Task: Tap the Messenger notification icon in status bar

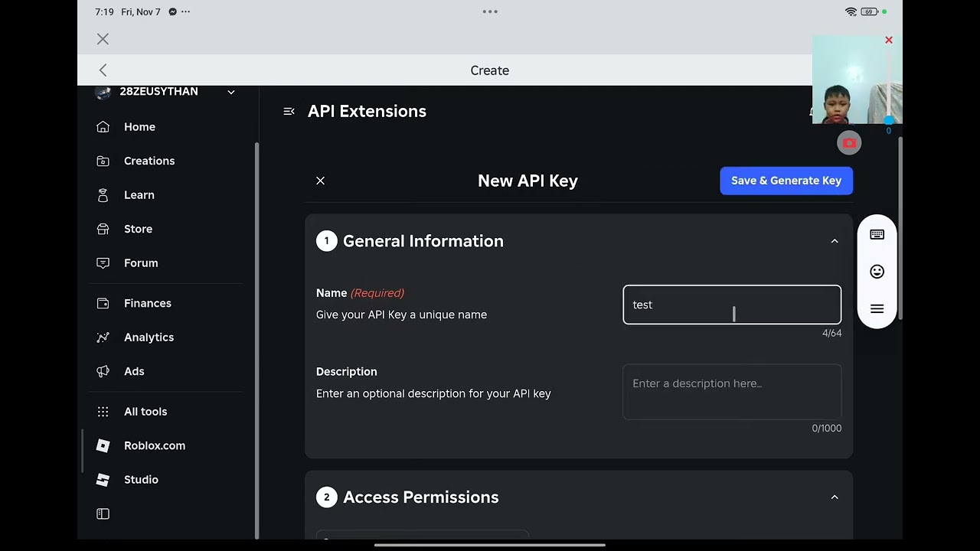Action: click(x=172, y=12)
